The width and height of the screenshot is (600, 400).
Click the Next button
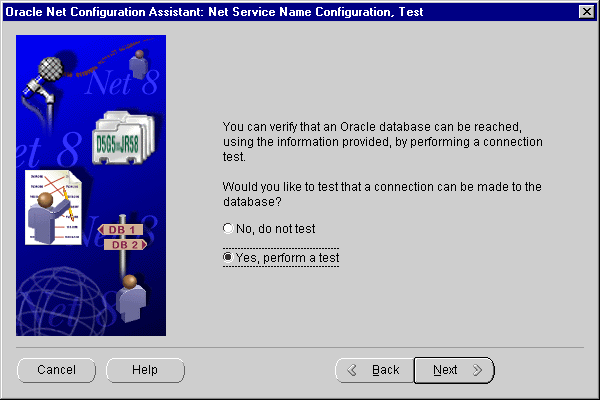454,370
